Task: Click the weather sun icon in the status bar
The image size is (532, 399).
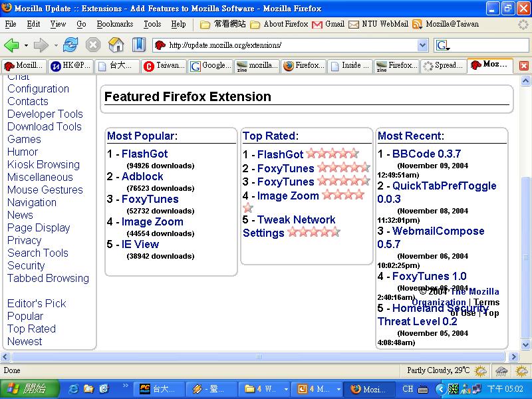Action: (480, 371)
